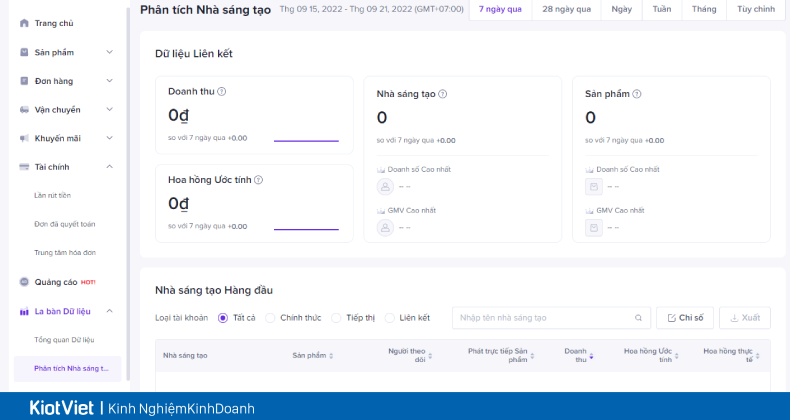Sort by the Doanh thu column header
Viewport: 790px width, 420px height.
[578, 355]
